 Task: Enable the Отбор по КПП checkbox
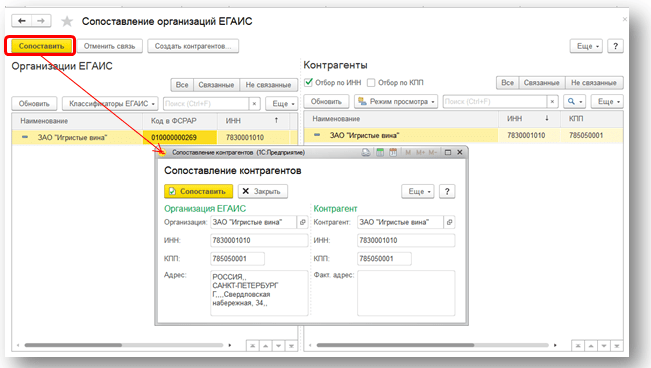click(371, 83)
